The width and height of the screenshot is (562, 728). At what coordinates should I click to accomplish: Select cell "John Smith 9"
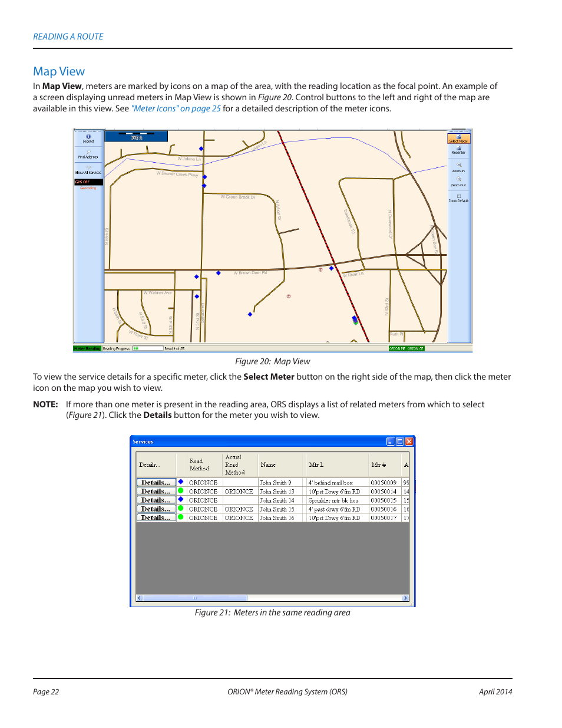point(282,483)
